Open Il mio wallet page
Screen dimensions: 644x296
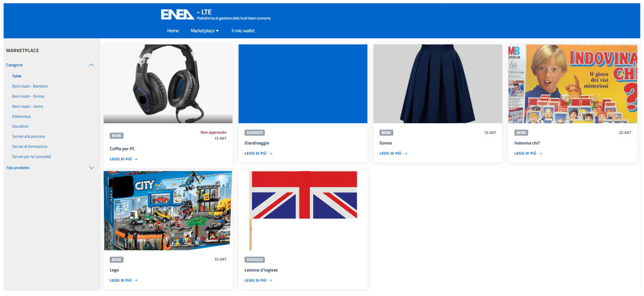click(x=243, y=31)
